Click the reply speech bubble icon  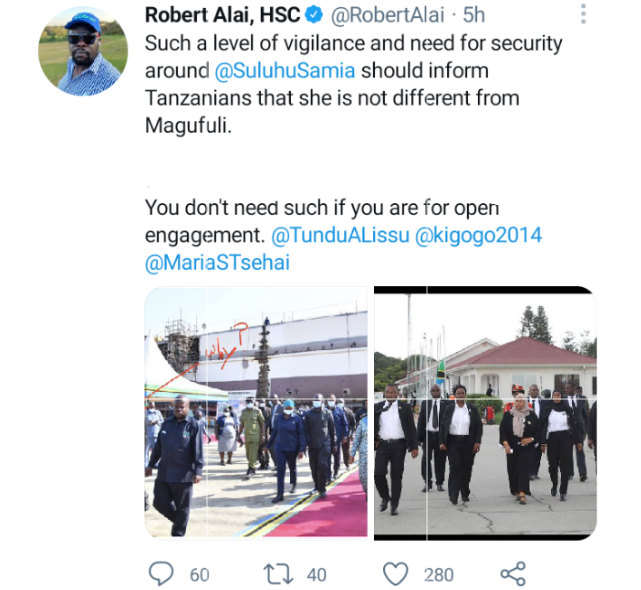coord(161,574)
